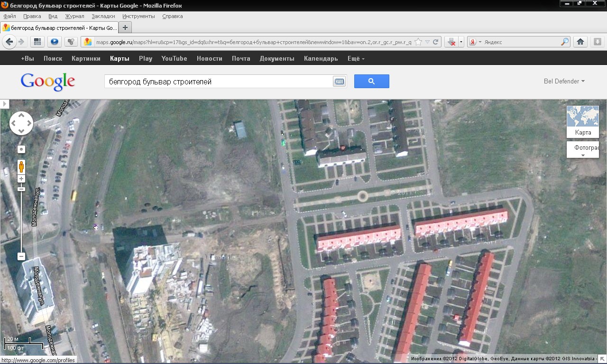This screenshot has width=607, height=364.
Task: Click the blue round play icon in the toolbar
Action: pyautogui.click(x=54, y=41)
